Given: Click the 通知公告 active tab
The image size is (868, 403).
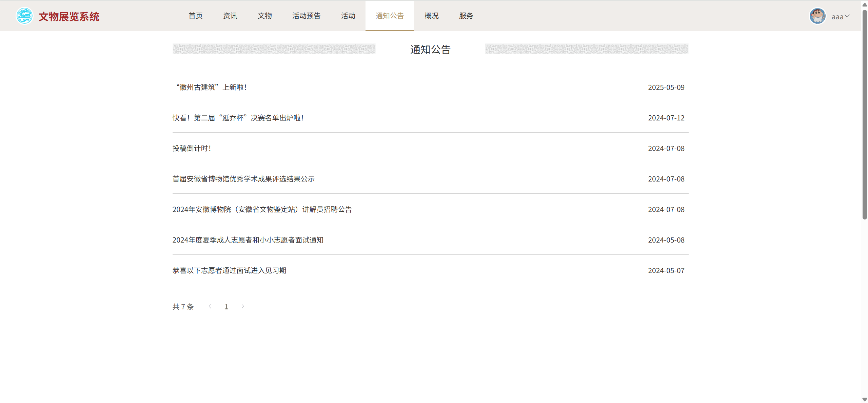Looking at the screenshot, I should pos(390,16).
